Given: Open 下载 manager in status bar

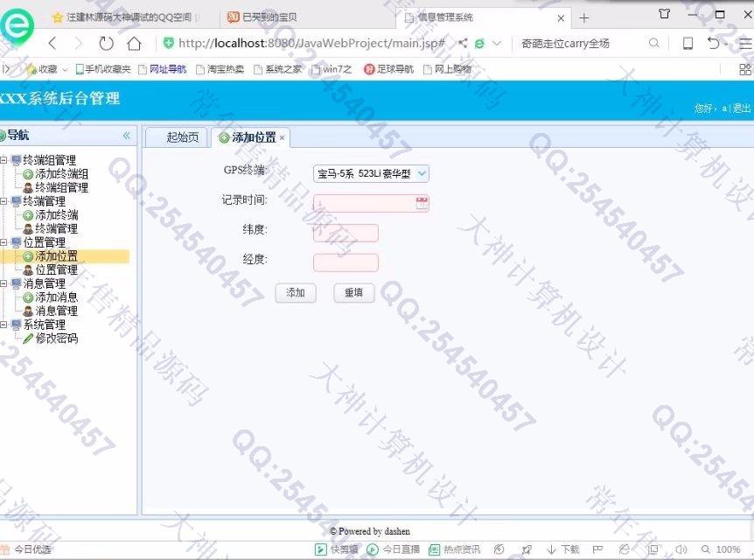Looking at the screenshot, I should pos(562,549).
